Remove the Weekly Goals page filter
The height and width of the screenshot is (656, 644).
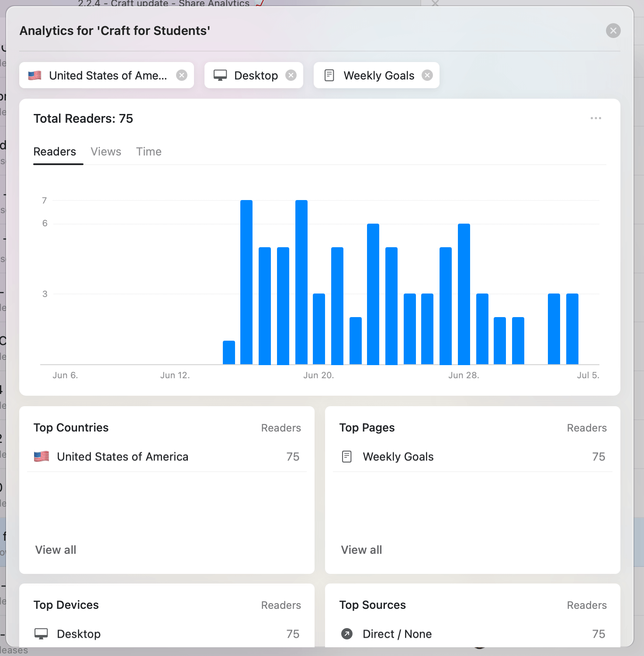[x=427, y=75]
